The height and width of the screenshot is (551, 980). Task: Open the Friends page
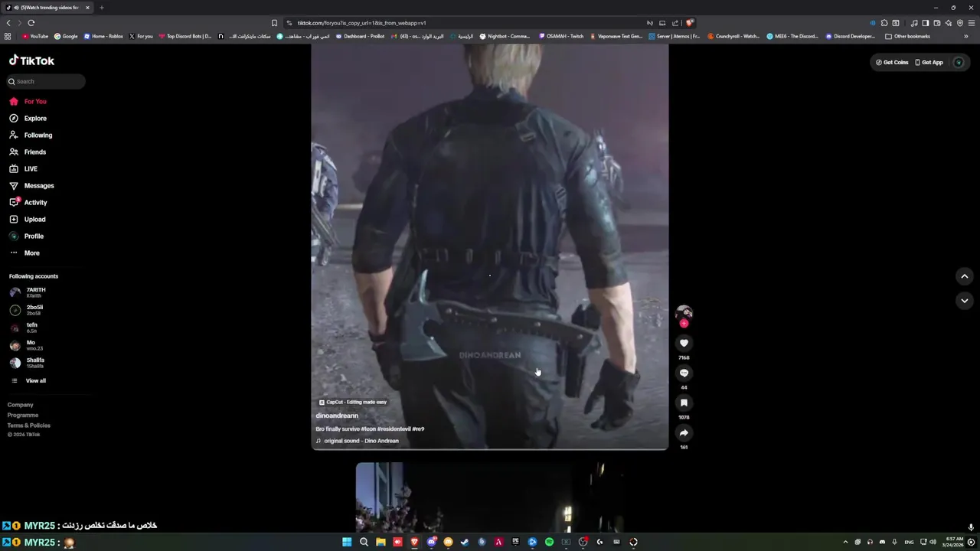[x=28, y=152]
